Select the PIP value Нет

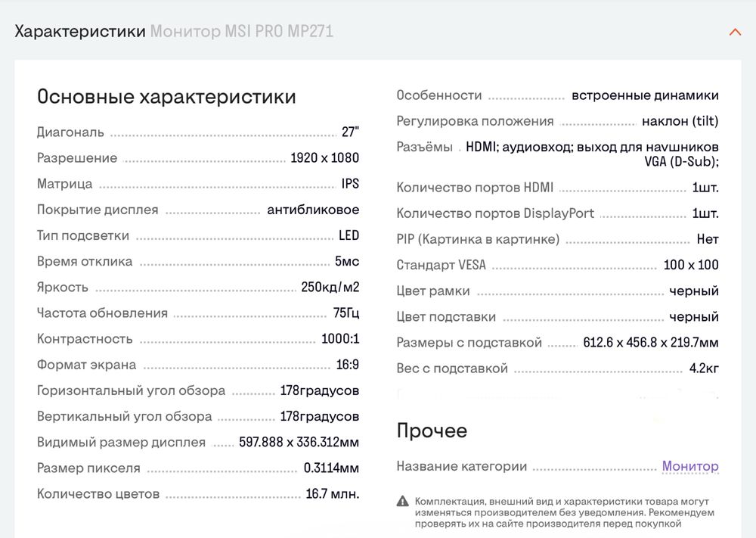[708, 239]
